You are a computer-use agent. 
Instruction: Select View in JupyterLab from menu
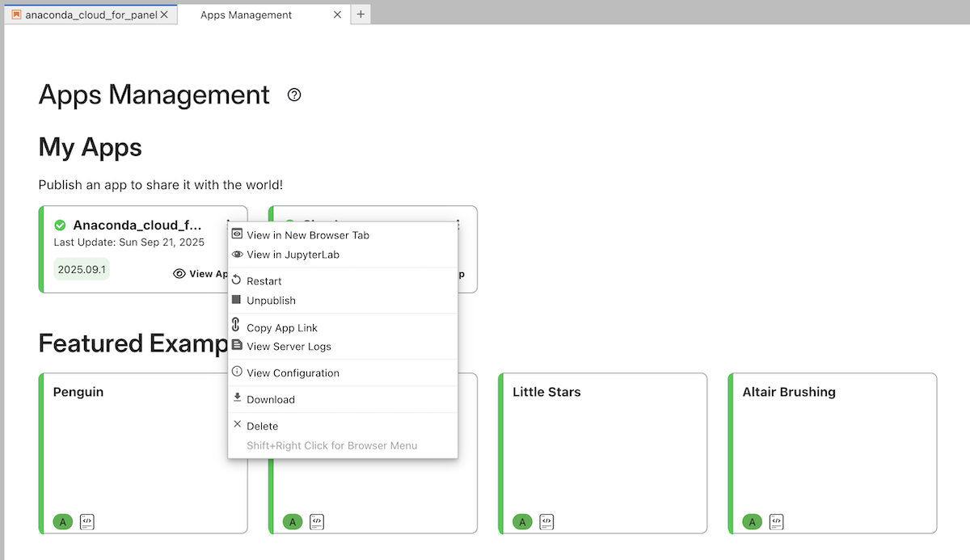pyautogui.click(x=293, y=255)
